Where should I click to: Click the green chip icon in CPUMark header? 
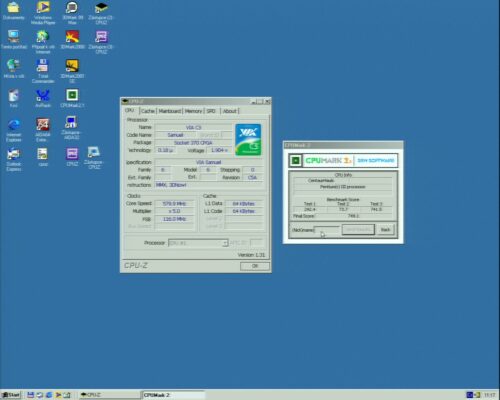click(295, 161)
